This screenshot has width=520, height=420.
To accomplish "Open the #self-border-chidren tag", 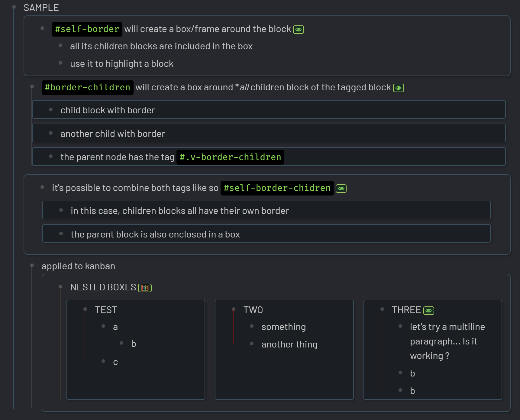I will 277,188.
